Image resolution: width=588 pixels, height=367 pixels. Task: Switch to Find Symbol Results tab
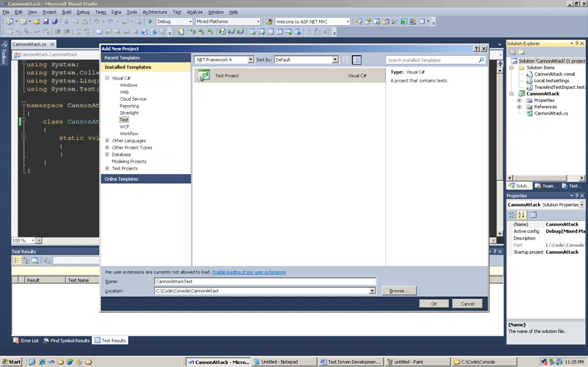coord(66,341)
